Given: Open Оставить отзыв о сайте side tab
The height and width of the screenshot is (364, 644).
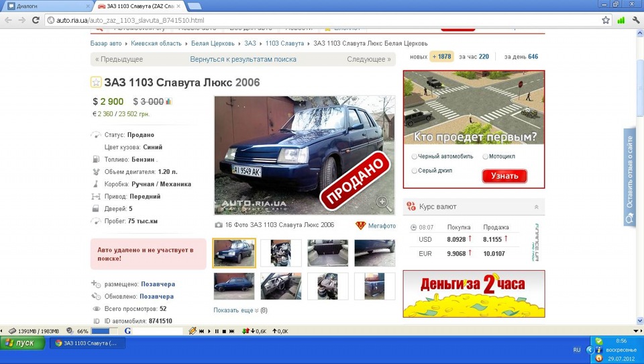Looking at the screenshot, I should 629,177.
